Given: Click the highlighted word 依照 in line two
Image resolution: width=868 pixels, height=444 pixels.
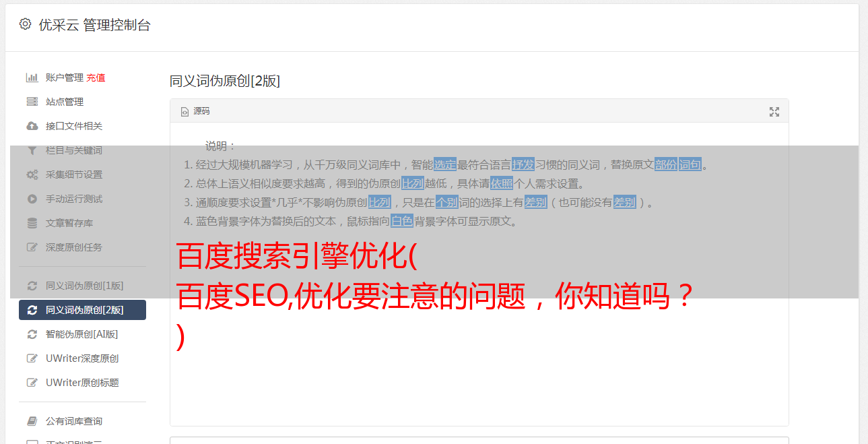Looking at the screenshot, I should (502, 183).
